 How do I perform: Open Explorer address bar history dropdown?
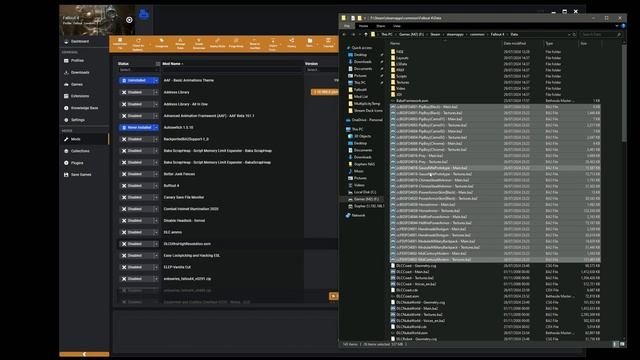(x=569, y=34)
